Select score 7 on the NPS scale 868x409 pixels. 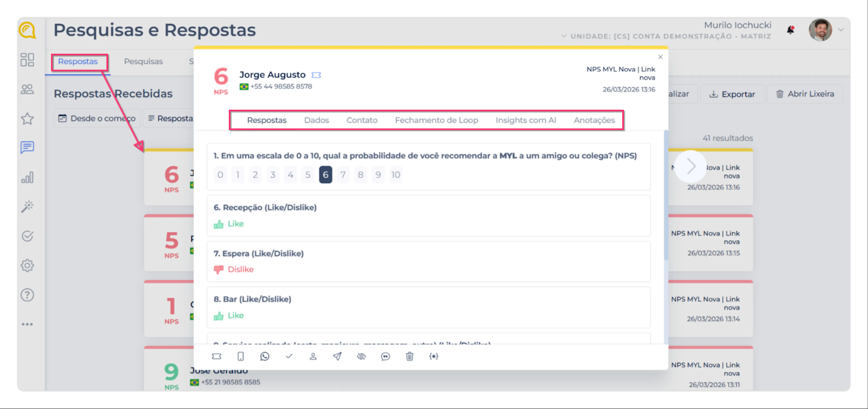click(x=343, y=175)
